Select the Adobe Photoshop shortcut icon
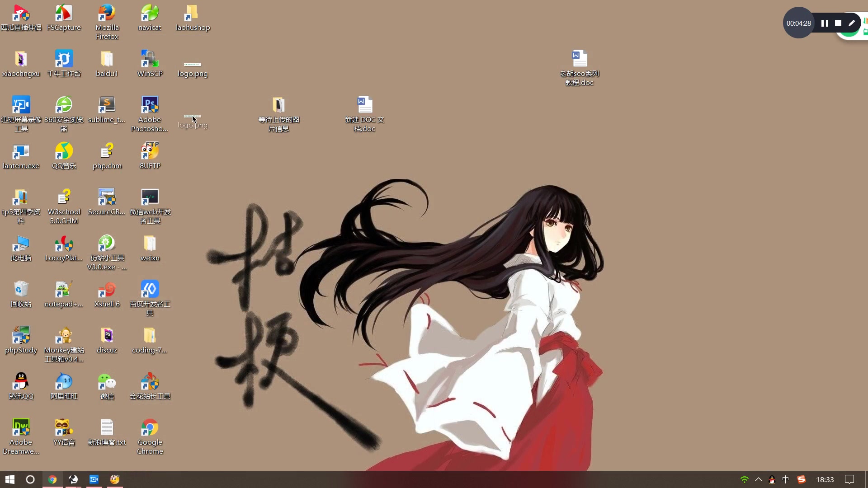 tap(150, 106)
